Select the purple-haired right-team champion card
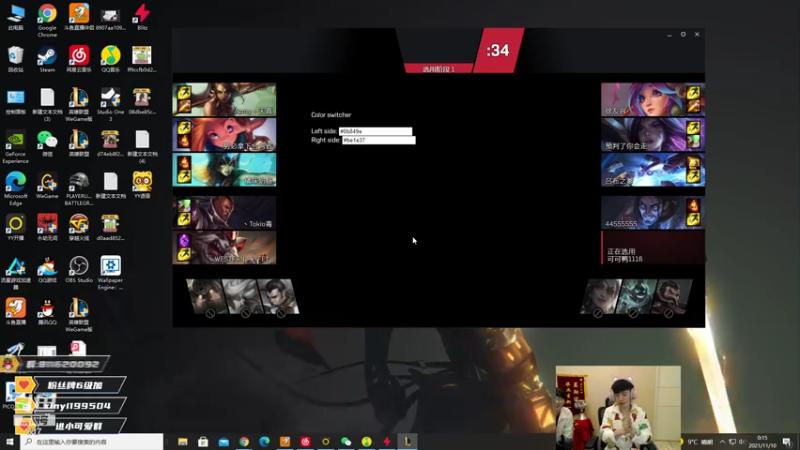This screenshot has width=800, height=450. pyautogui.click(x=653, y=135)
